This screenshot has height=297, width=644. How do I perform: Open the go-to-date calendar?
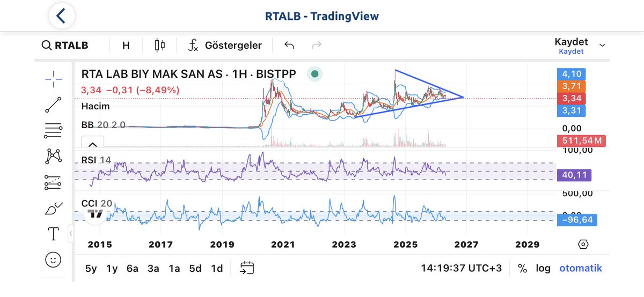(x=247, y=268)
